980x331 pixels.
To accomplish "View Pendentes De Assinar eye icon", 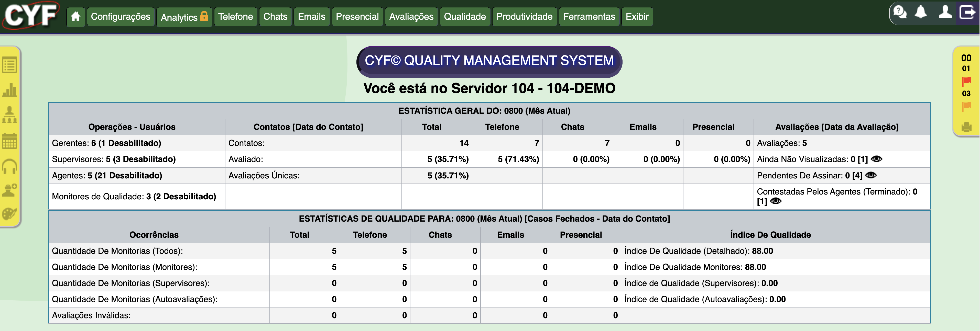I will [x=871, y=175].
